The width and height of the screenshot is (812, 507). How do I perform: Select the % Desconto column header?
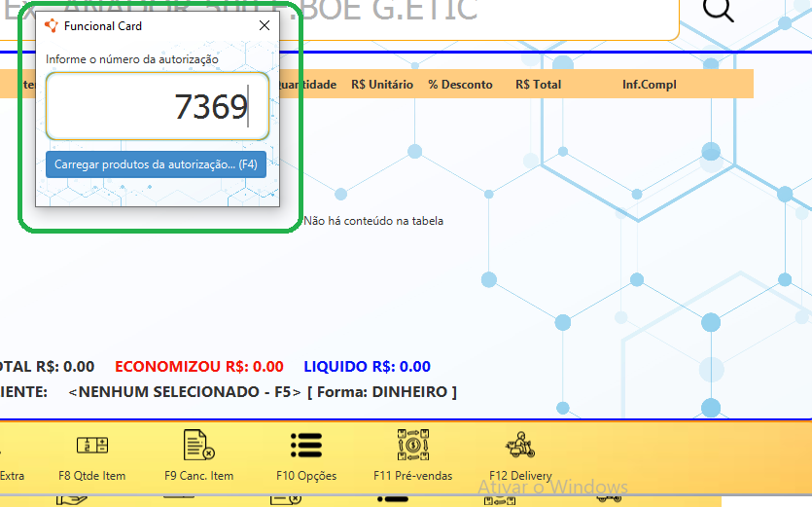(460, 85)
